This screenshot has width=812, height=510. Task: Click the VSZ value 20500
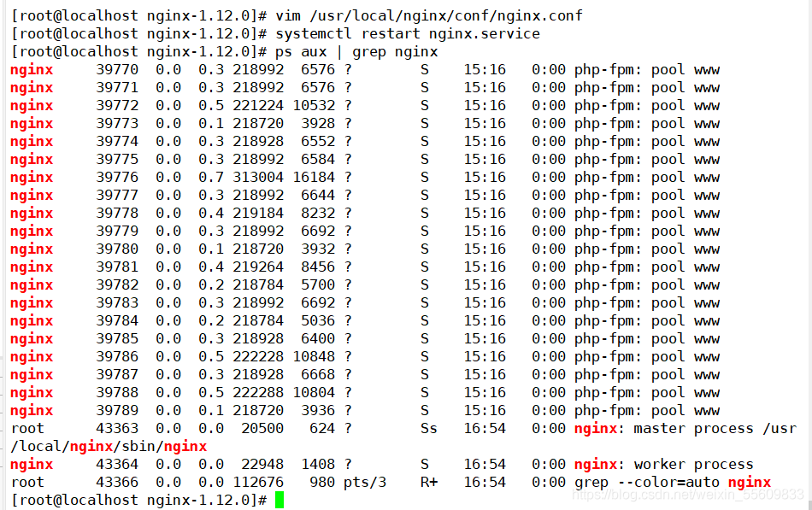click(262, 429)
